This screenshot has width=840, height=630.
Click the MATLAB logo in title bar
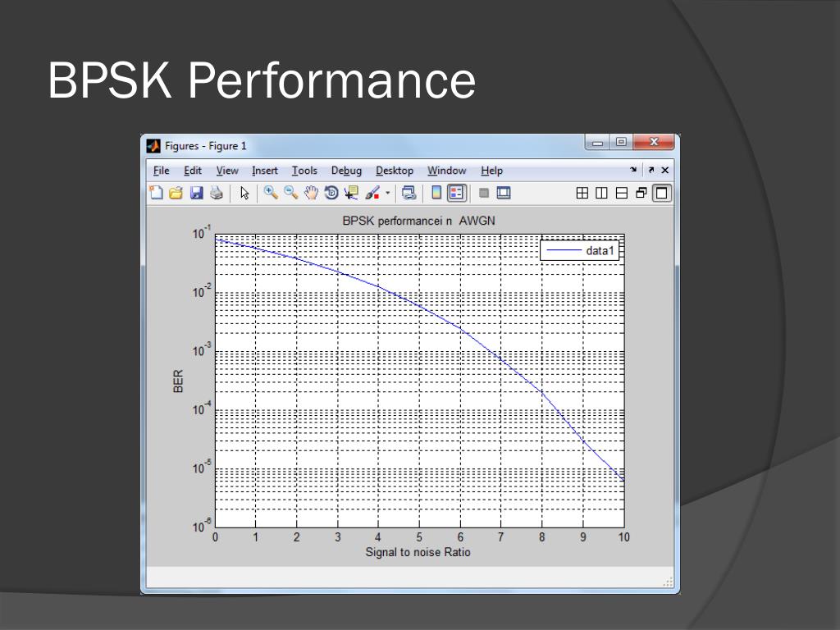pos(153,146)
